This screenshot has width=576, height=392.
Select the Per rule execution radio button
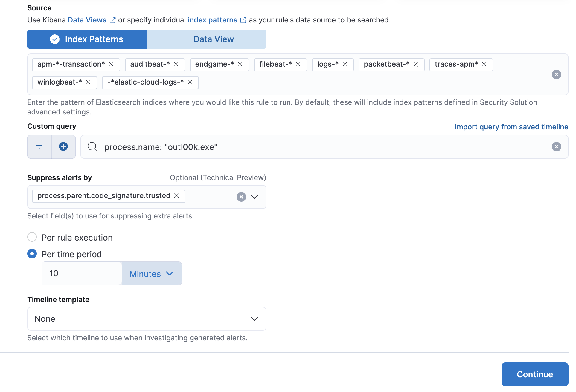click(x=32, y=237)
